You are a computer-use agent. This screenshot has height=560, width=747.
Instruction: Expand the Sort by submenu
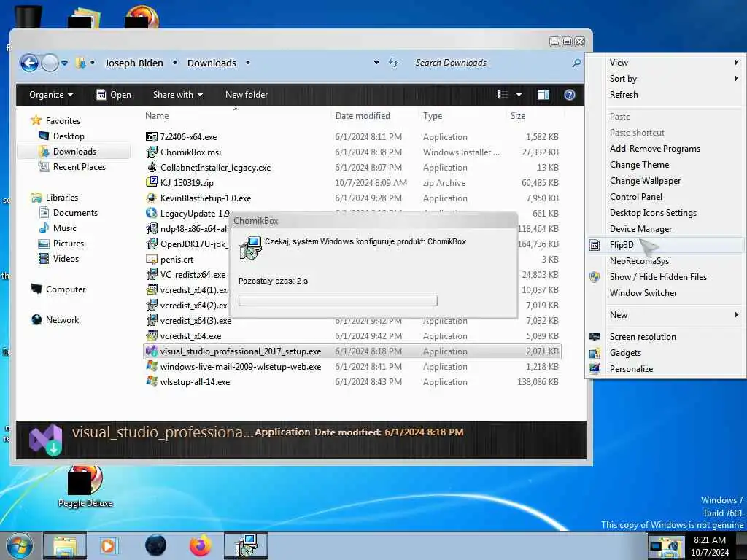665,79
